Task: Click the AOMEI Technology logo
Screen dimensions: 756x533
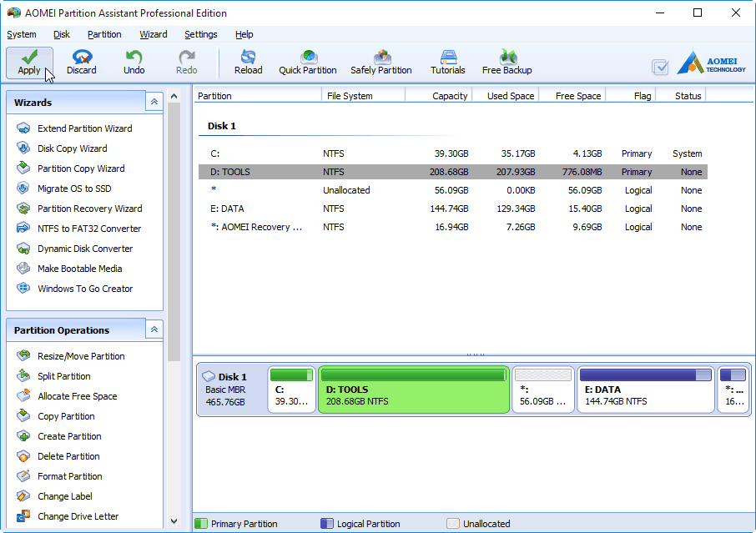Action: pos(711,63)
